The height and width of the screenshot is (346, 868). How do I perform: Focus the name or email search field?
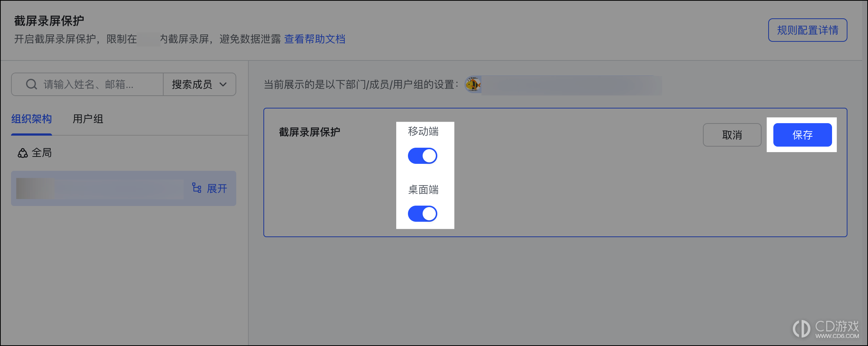(x=87, y=84)
